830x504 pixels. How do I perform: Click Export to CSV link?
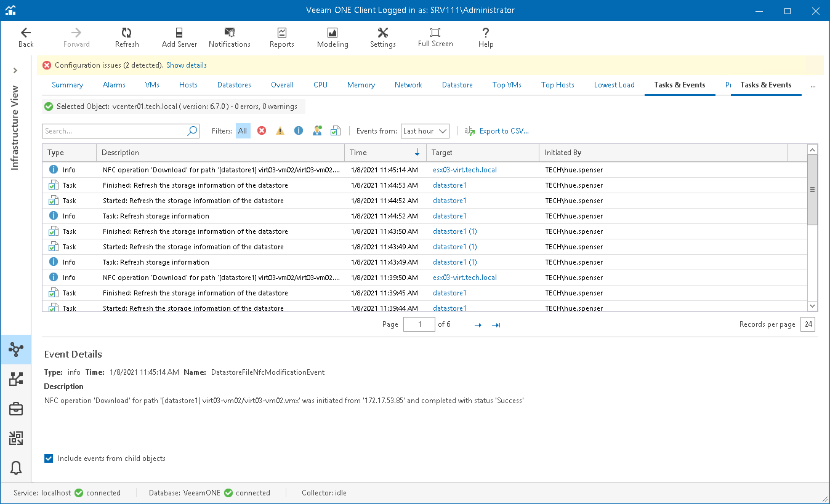[504, 131]
